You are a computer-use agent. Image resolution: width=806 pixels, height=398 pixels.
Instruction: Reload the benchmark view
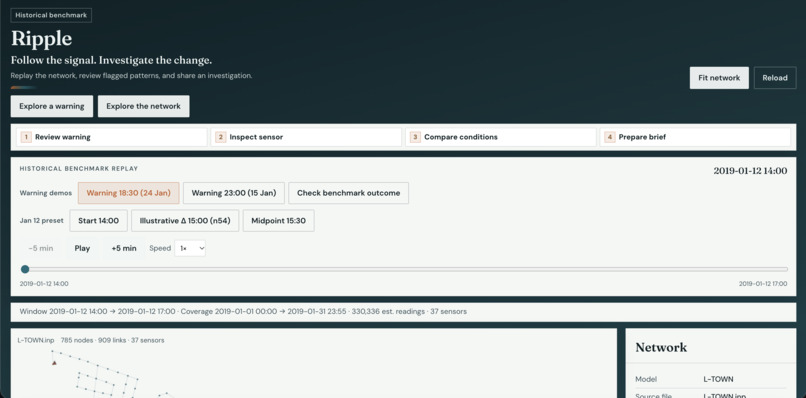tap(775, 78)
